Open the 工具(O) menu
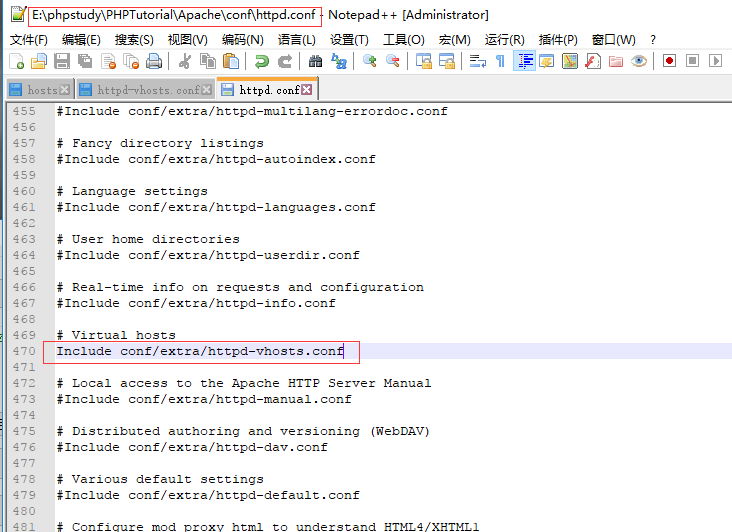The height and width of the screenshot is (532, 732). [404, 40]
